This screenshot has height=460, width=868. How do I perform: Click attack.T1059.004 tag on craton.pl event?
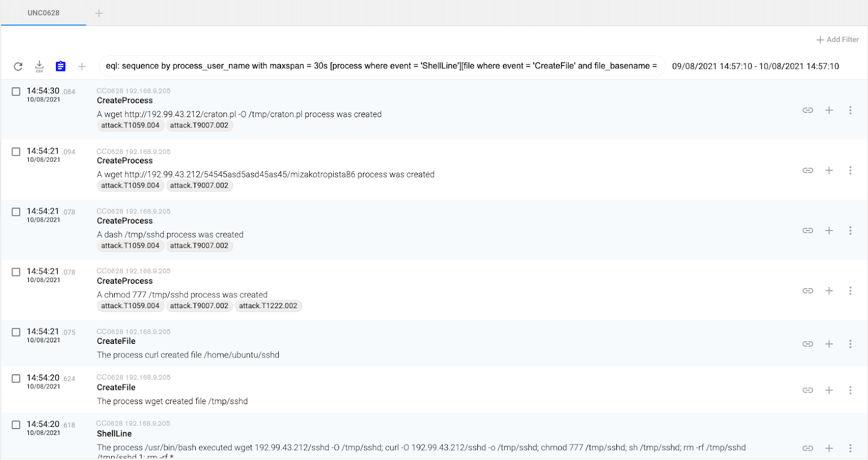pyautogui.click(x=130, y=125)
